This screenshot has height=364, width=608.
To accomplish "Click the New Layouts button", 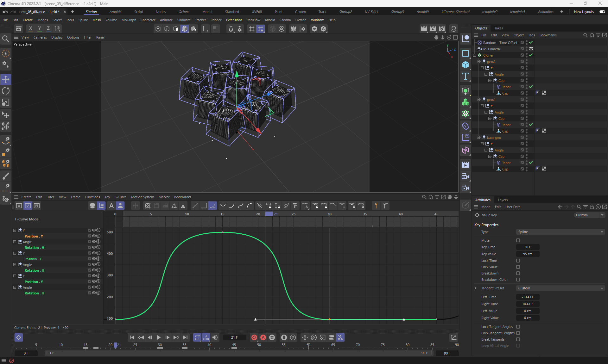I will click(x=584, y=12).
